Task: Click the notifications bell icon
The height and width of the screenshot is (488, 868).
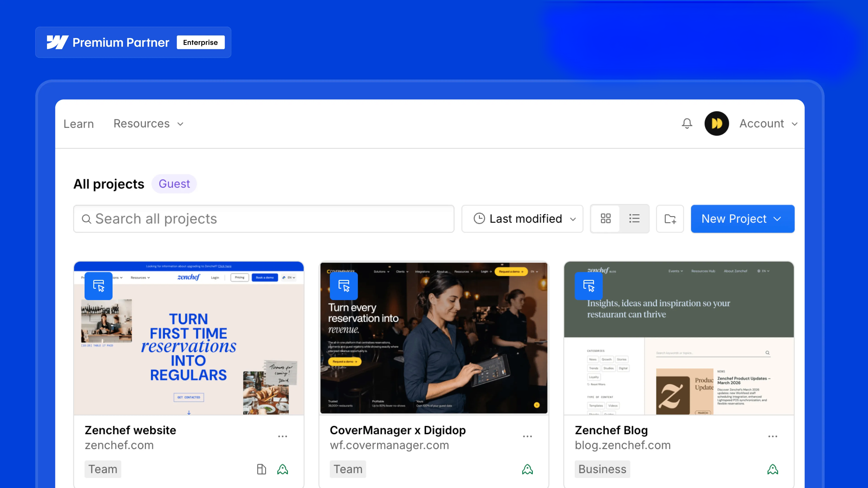Action: pyautogui.click(x=687, y=124)
